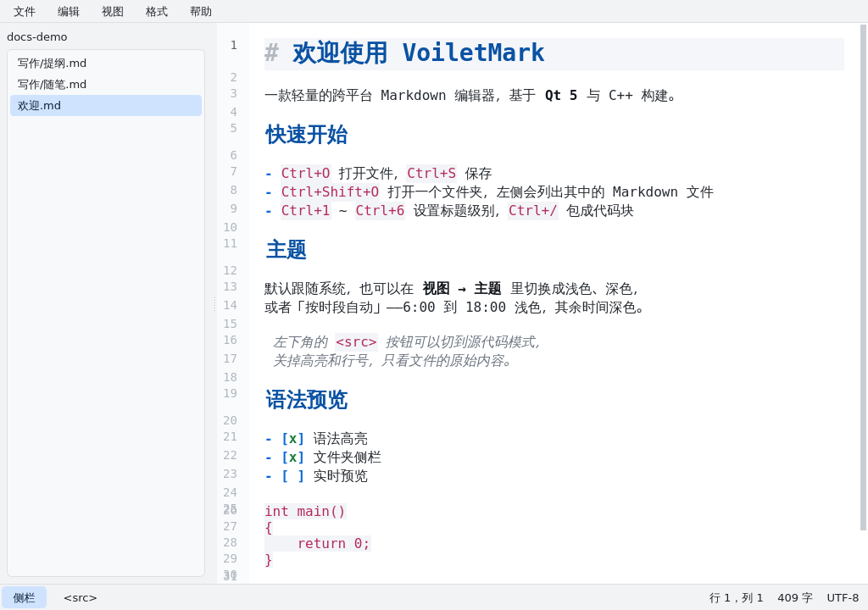
Task: Select 欢迎.md in the file list
Action: pos(106,105)
